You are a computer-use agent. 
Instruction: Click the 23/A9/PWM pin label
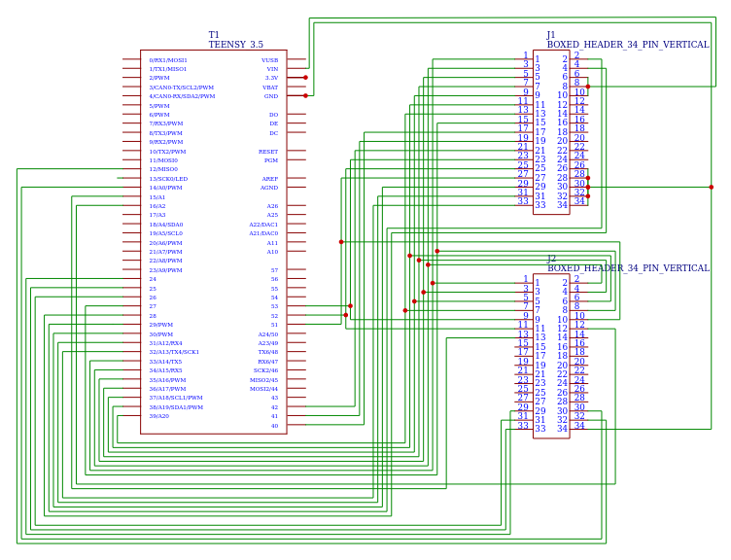coord(165,270)
